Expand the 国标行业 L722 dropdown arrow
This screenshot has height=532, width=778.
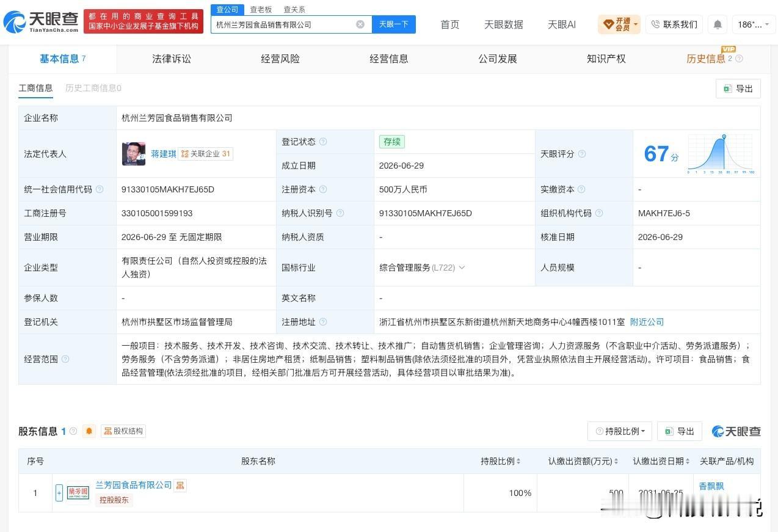click(462, 268)
